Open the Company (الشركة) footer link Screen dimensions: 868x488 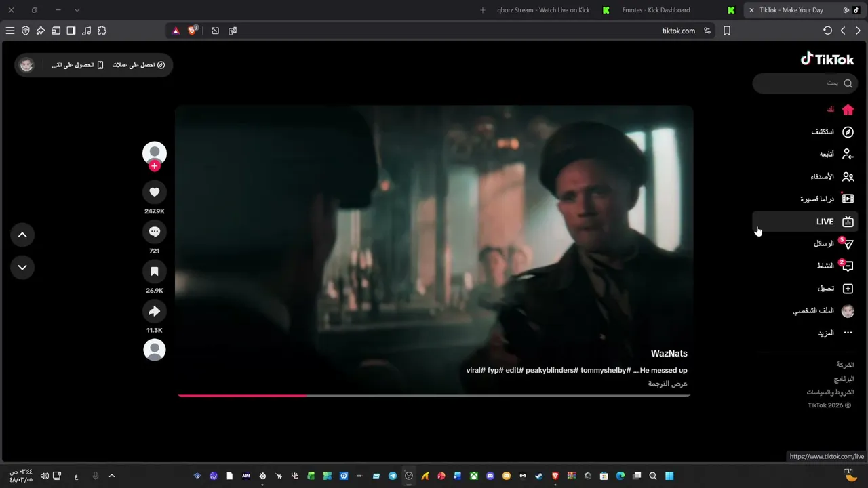(845, 365)
